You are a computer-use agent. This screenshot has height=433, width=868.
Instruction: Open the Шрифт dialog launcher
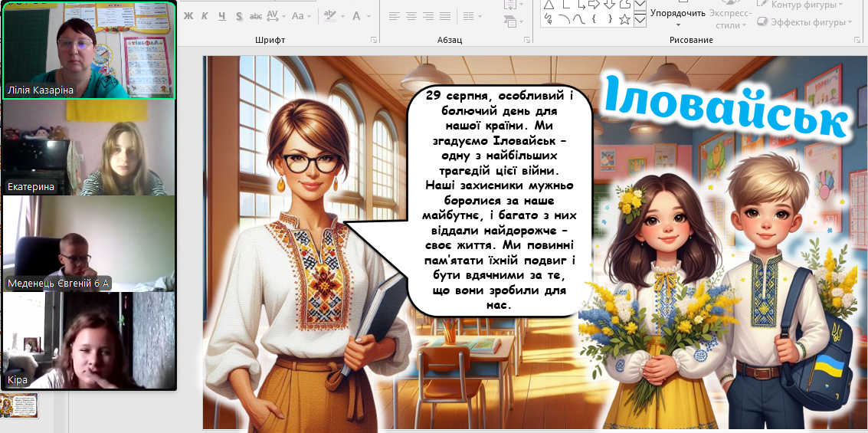coord(374,40)
